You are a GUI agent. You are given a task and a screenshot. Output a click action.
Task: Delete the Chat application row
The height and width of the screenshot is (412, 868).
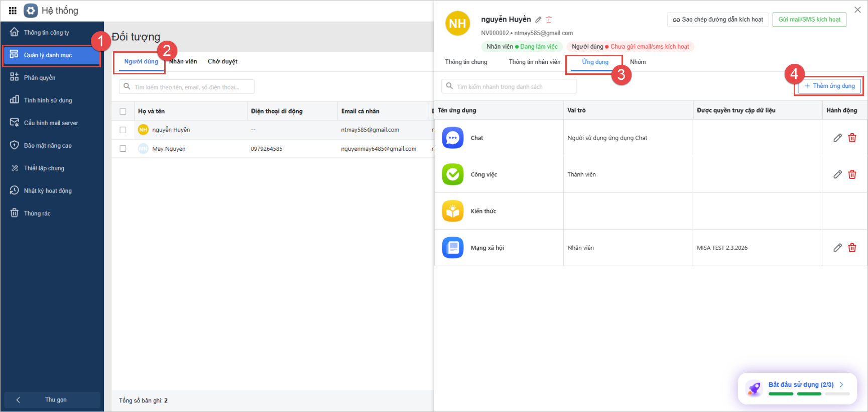(852, 138)
